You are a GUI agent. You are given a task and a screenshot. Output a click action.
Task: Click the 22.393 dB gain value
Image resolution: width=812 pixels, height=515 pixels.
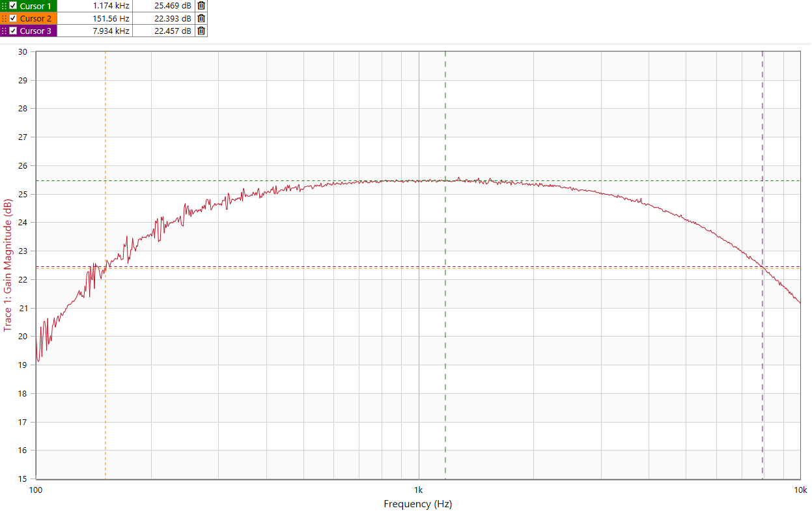173,18
